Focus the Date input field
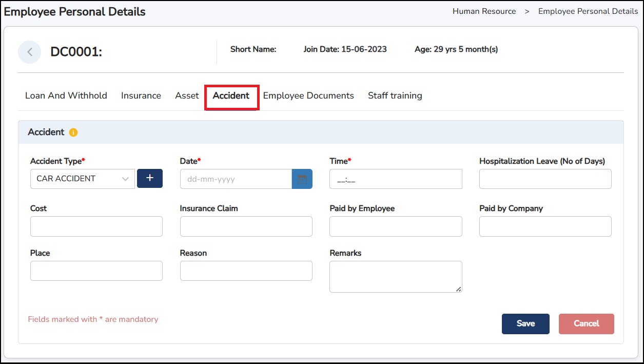Viewport: 644px width, 364px height. tap(236, 179)
